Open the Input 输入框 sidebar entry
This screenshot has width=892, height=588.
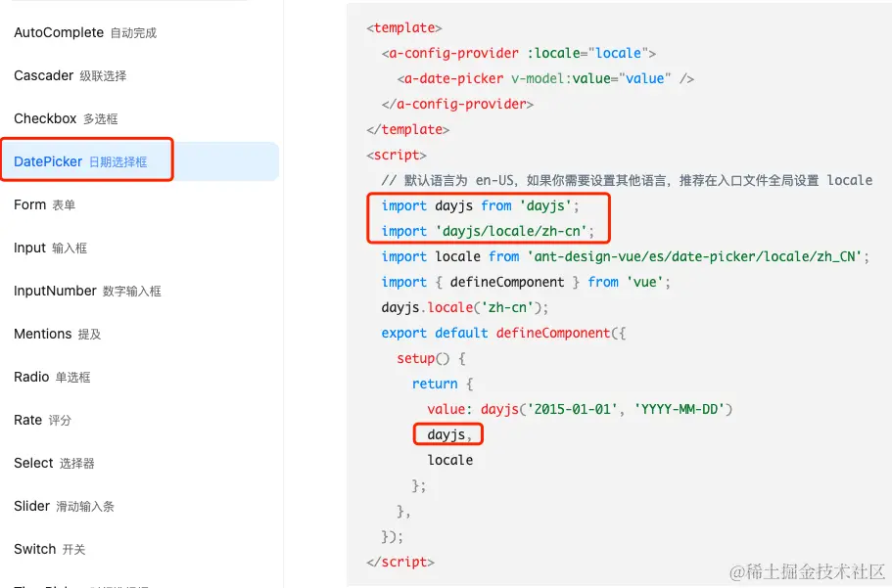tap(50, 248)
